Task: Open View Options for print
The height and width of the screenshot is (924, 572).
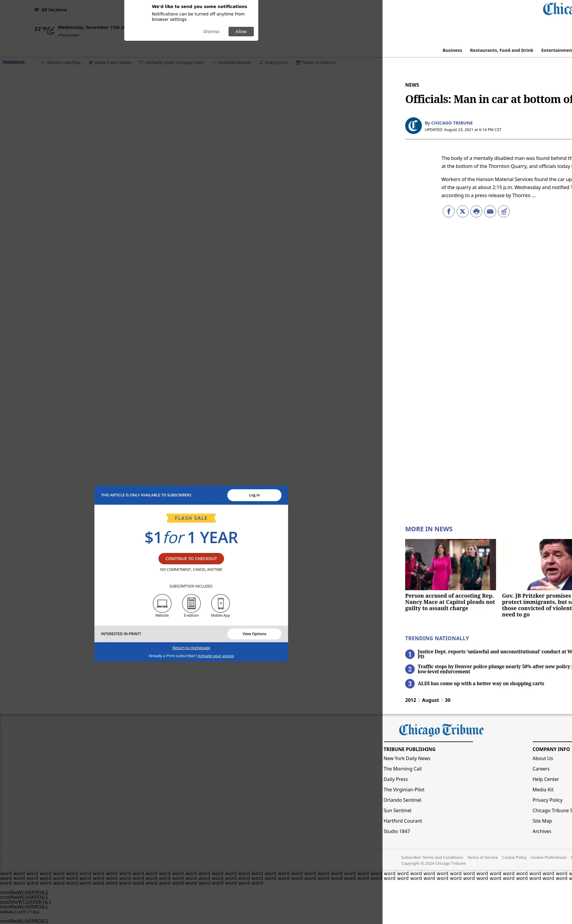Action: [x=254, y=634]
